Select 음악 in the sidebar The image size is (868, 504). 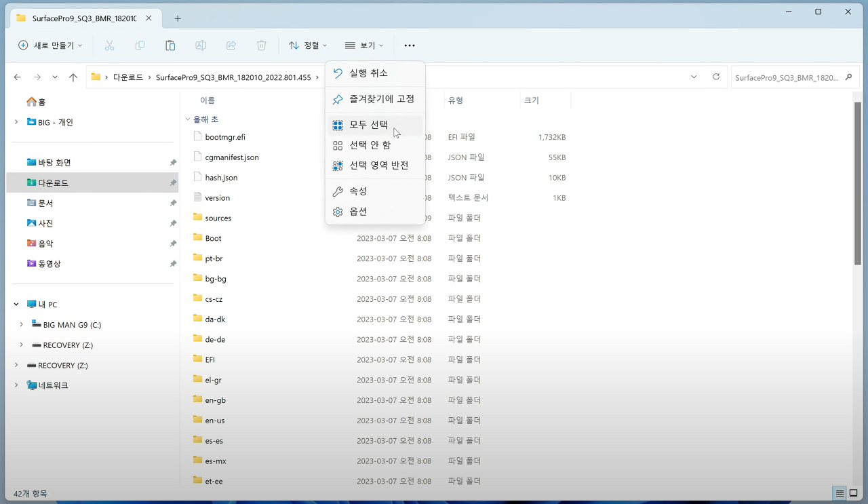45,244
